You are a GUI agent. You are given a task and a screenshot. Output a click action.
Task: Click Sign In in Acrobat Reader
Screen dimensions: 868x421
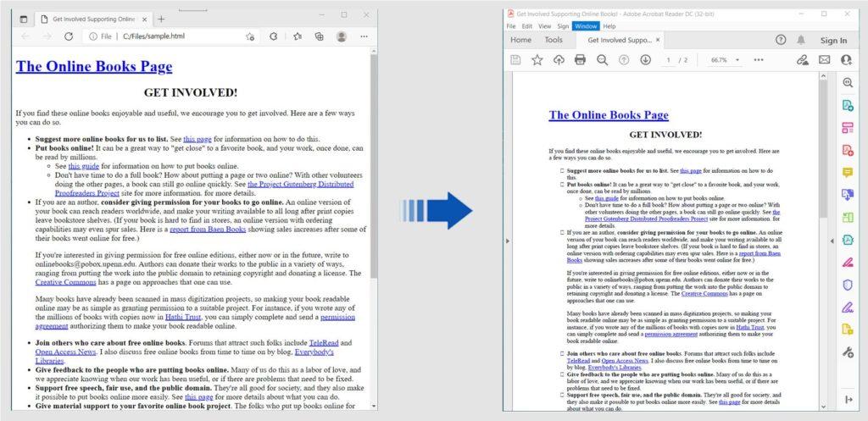click(833, 40)
